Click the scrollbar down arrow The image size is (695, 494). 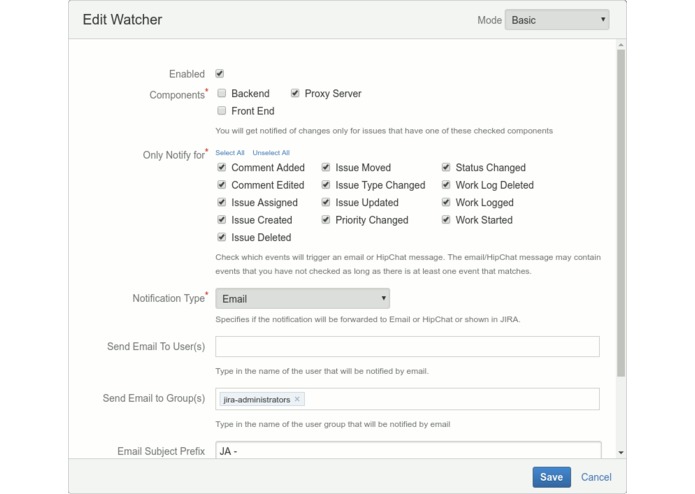(x=621, y=452)
